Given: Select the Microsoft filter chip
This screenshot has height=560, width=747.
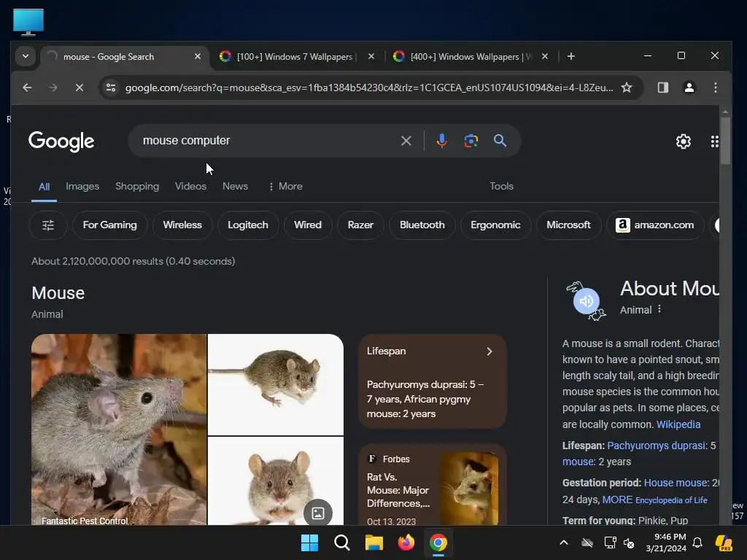Looking at the screenshot, I should 568,225.
